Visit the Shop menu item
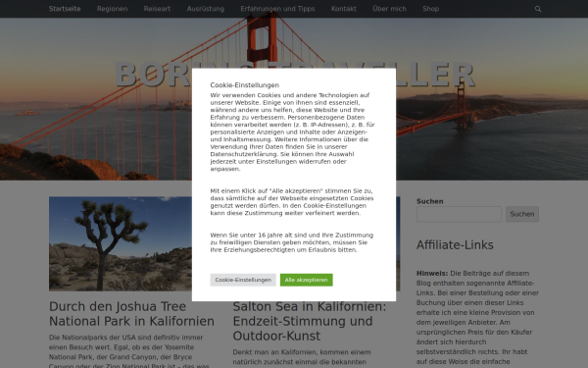 (x=430, y=9)
